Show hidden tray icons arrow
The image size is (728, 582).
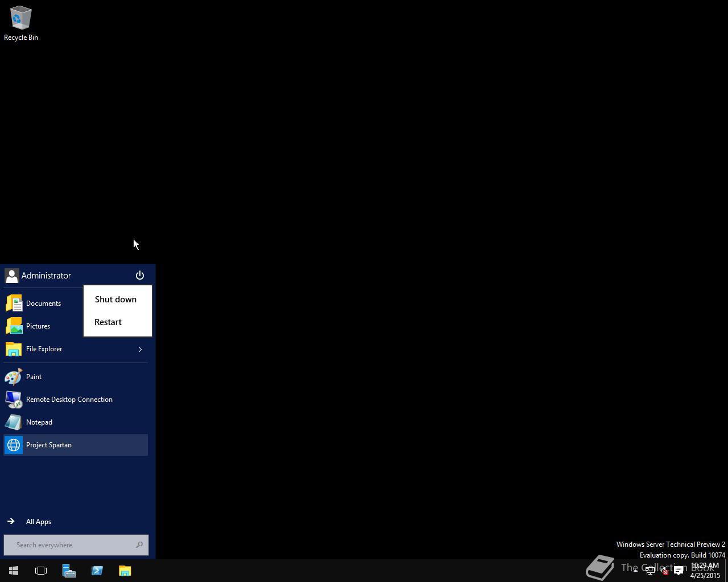click(635, 571)
